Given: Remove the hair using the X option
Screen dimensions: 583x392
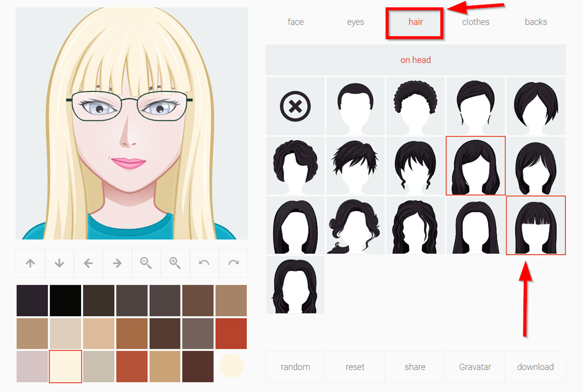Looking at the screenshot, I should point(295,106).
